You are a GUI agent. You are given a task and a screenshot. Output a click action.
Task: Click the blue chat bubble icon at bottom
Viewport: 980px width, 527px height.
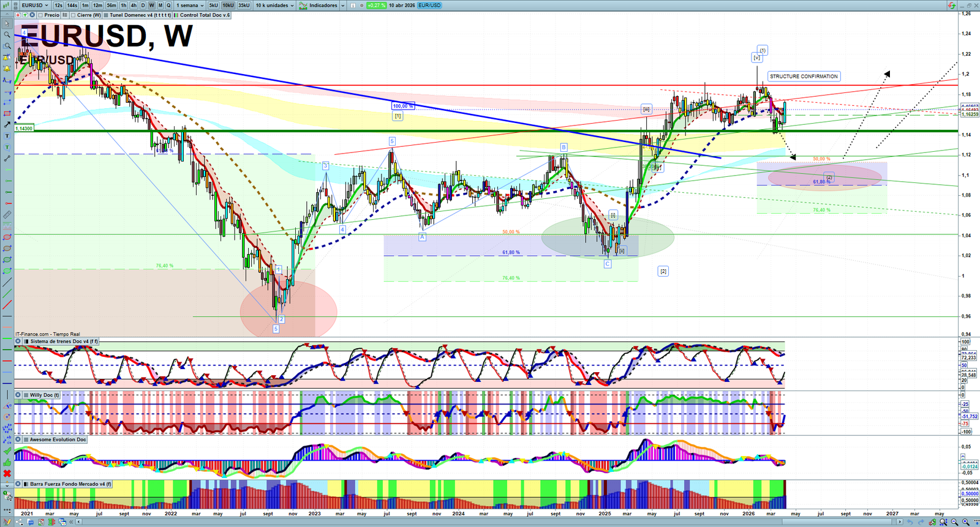point(31,522)
